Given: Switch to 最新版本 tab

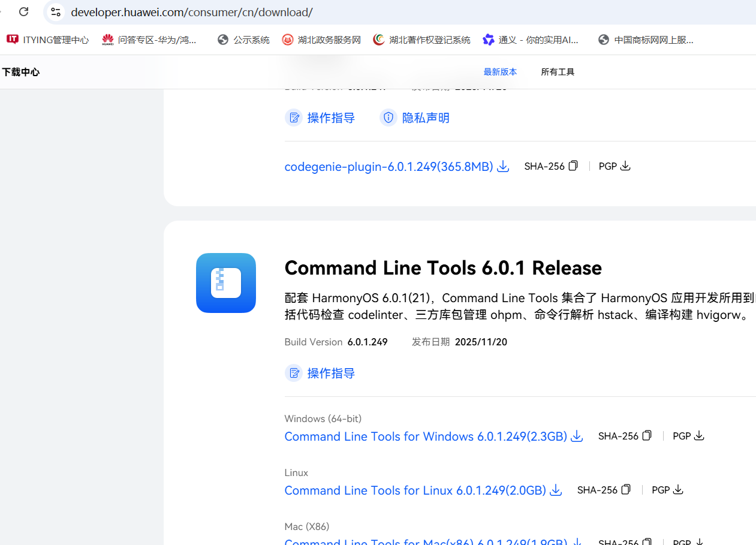Looking at the screenshot, I should [500, 72].
